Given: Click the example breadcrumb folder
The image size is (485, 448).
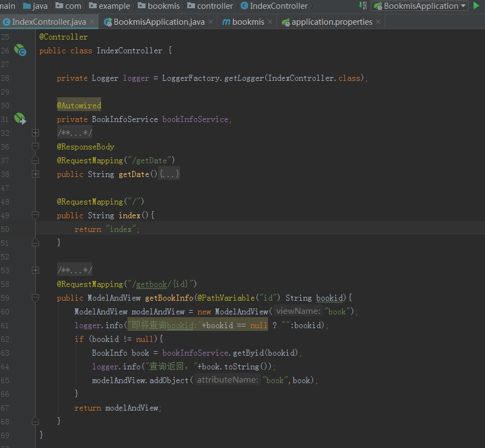Looking at the screenshot, I should coord(109,6).
